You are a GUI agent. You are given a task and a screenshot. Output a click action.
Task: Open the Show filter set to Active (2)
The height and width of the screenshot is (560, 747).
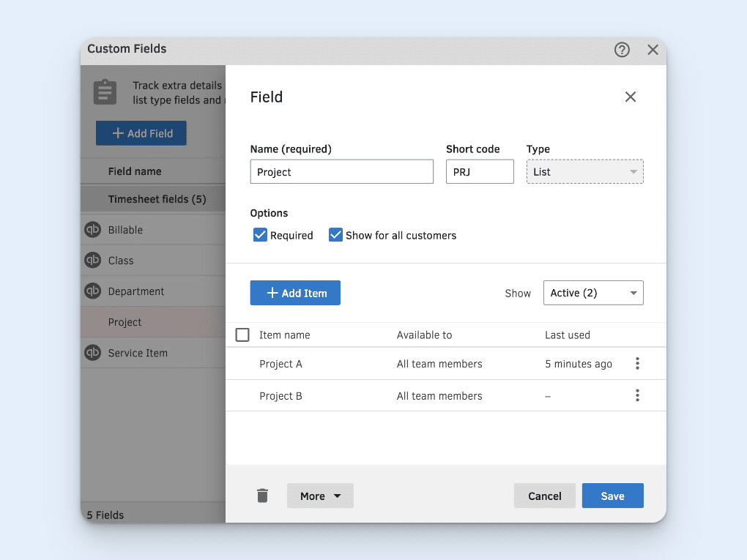point(593,293)
